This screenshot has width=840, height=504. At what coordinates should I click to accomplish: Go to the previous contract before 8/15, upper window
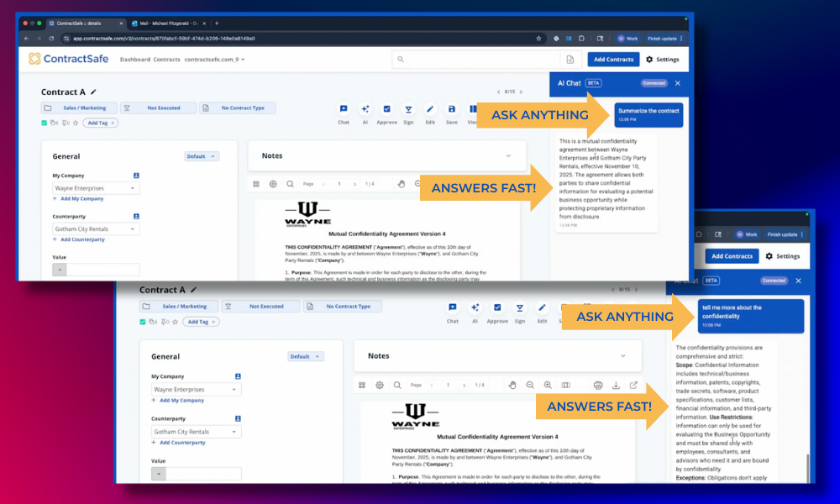click(x=498, y=92)
